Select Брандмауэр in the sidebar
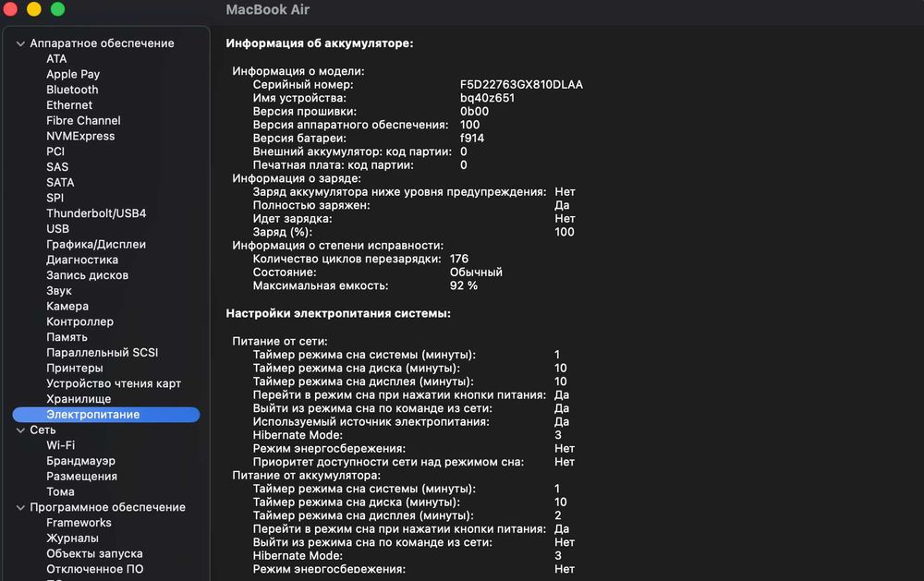Viewport: 924px width, 581px height. pyautogui.click(x=80, y=461)
